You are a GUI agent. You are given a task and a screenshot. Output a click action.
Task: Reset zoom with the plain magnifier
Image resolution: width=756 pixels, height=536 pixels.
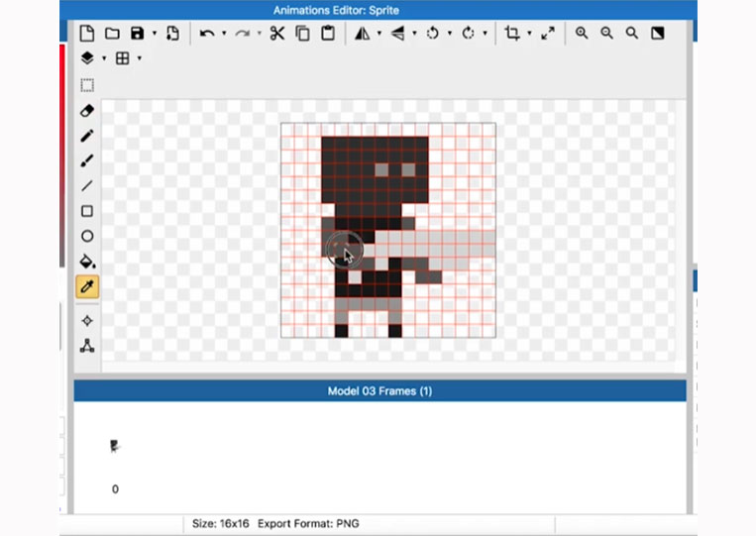(632, 34)
